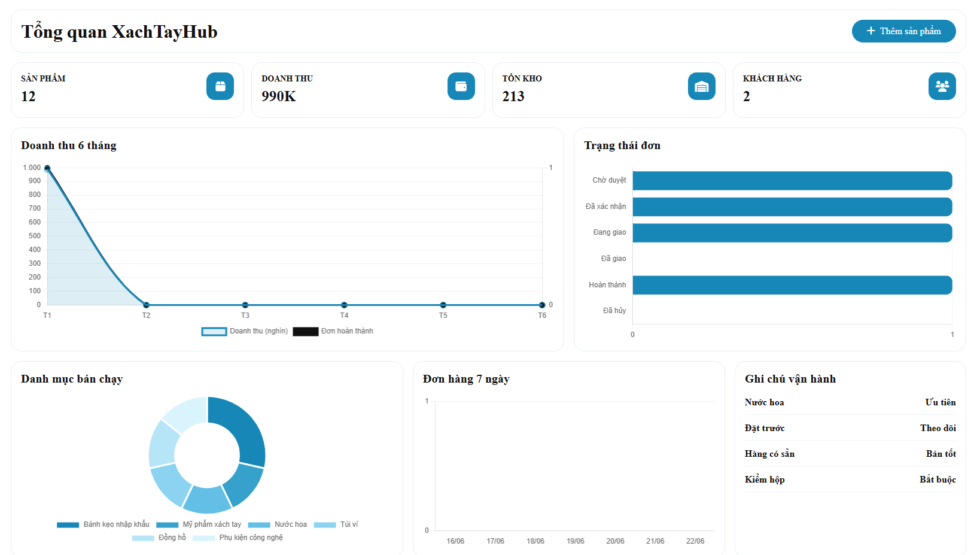The width and height of the screenshot is (980, 555).
Task: Click the Nước hoa note row label
Action: 765,402
